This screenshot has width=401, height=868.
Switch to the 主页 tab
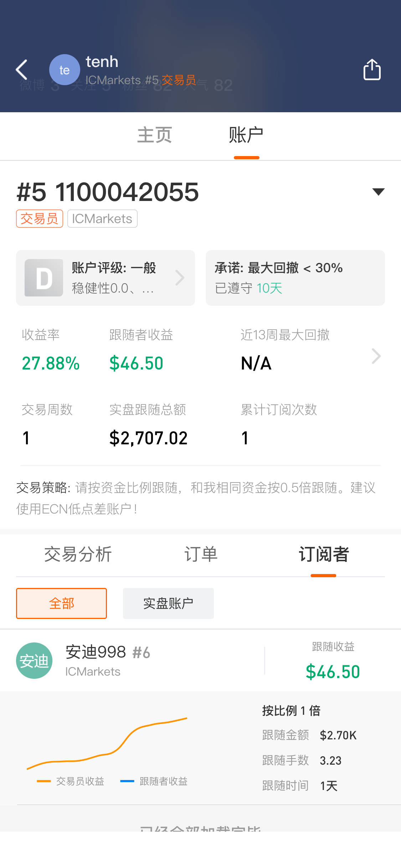click(x=155, y=135)
